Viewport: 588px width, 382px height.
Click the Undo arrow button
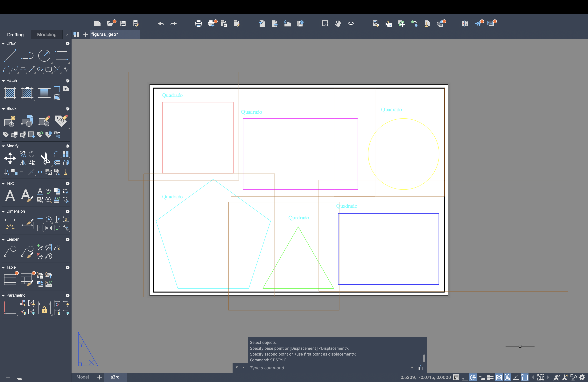pyautogui.click(x=161, y=24)
